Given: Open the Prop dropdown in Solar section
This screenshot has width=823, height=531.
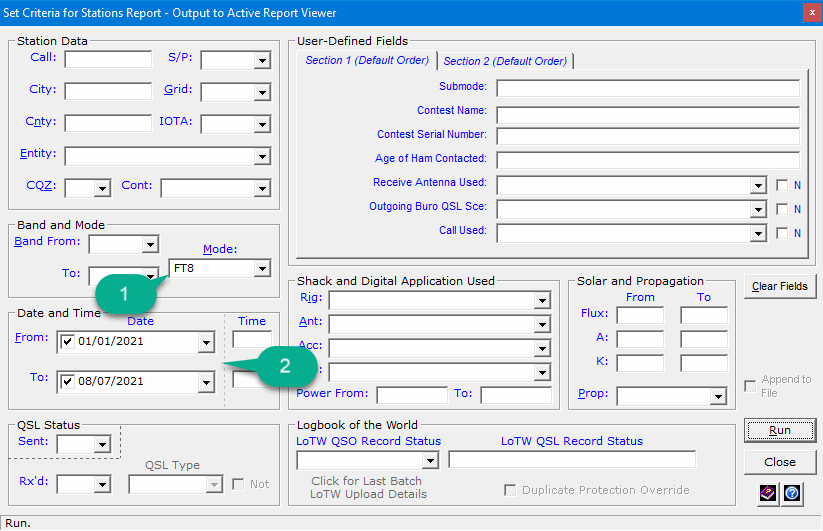Looking at the screenshot, I should pyautogui.click(x=717, y=396).
